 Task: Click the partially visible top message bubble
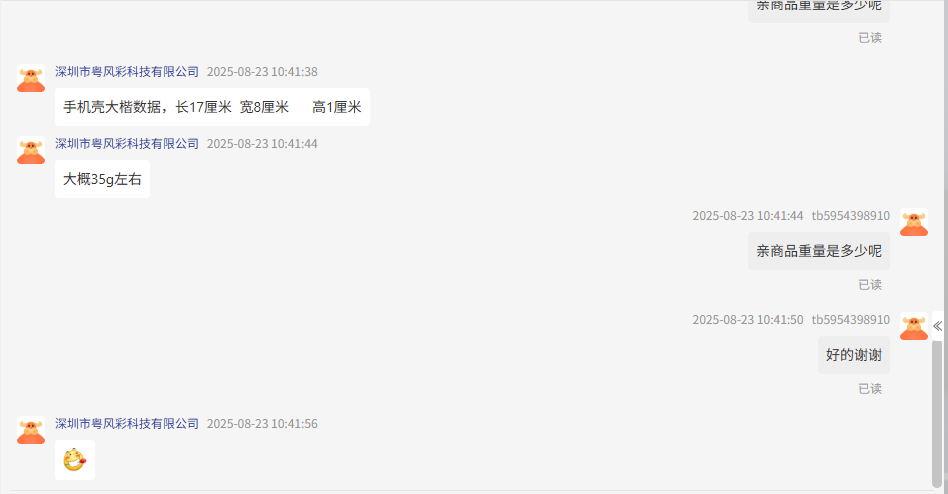[x=819, y=11]
